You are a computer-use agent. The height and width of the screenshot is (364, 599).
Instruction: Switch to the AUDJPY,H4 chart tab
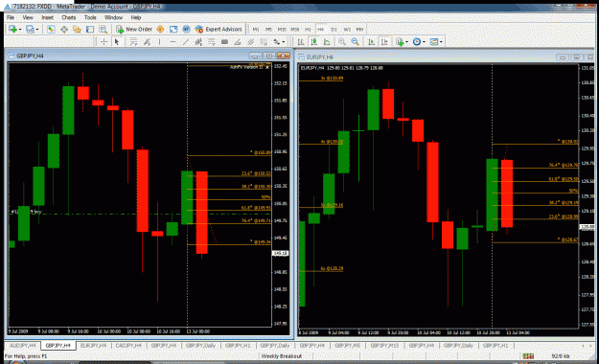click(x=23, y=346)
